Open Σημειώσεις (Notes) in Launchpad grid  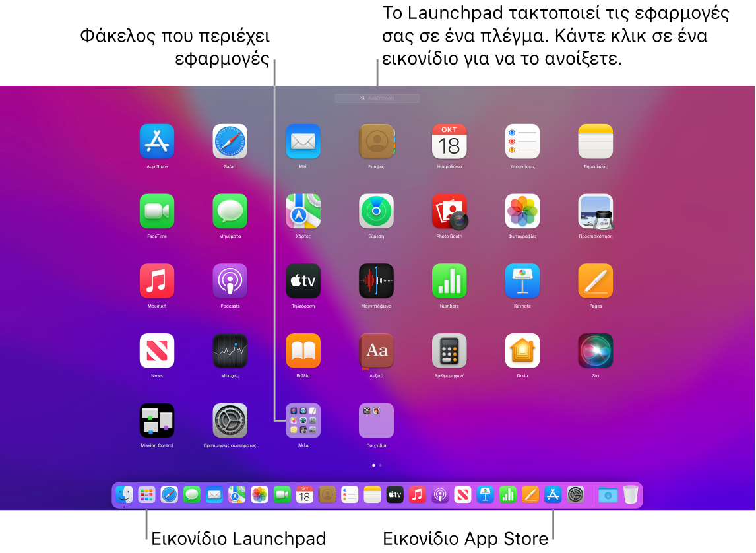(x=596, y=141)
